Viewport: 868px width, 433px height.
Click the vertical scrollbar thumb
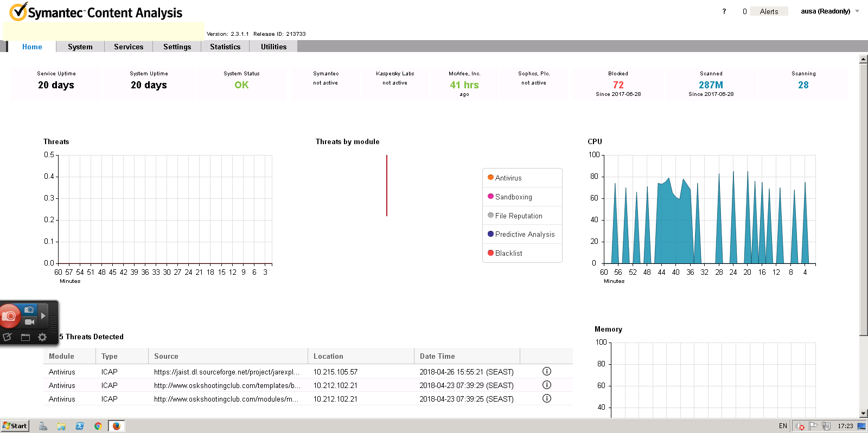(864, 199)
